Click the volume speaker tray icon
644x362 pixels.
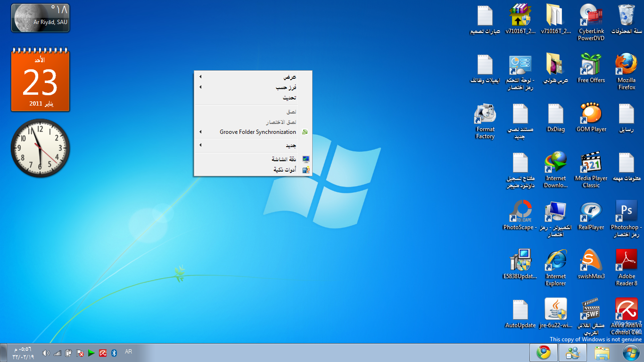click(x=46, y=353)
